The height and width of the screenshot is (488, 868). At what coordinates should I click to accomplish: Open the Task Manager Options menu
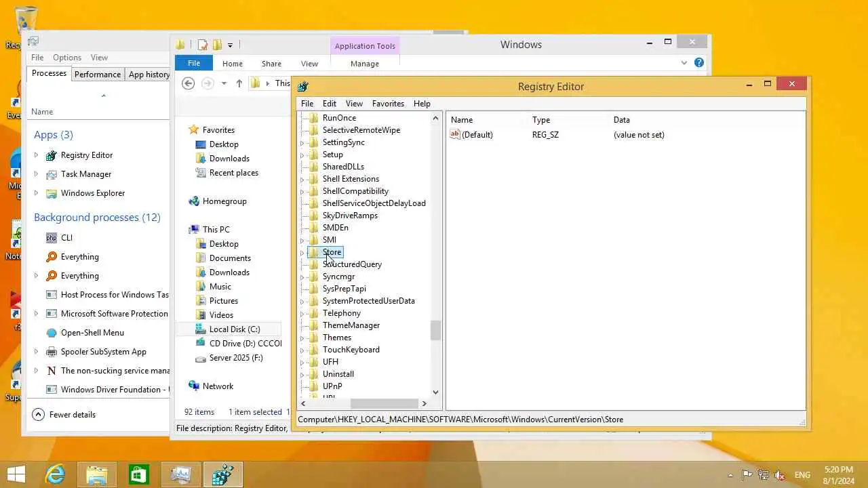click(x=67, y=58)
